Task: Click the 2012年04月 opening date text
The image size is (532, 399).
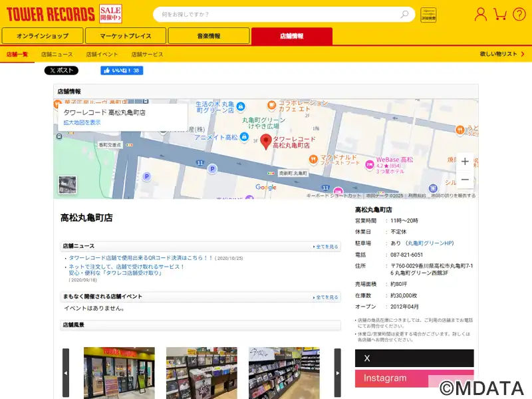Action: click(404, 307)
